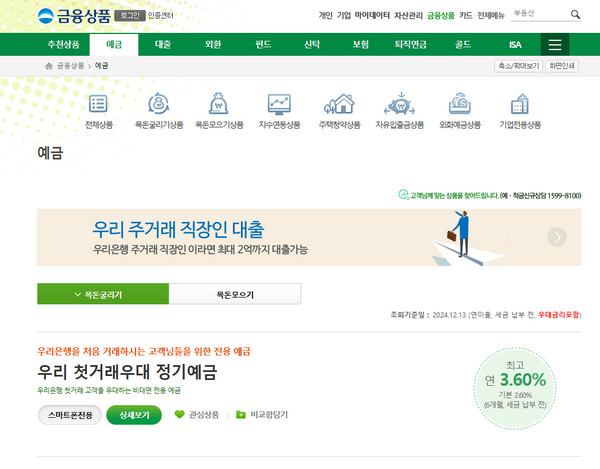Screen dimensions: 600x469
Task: Switch to the 목돈모으기 tab
Action: (235, 294)
